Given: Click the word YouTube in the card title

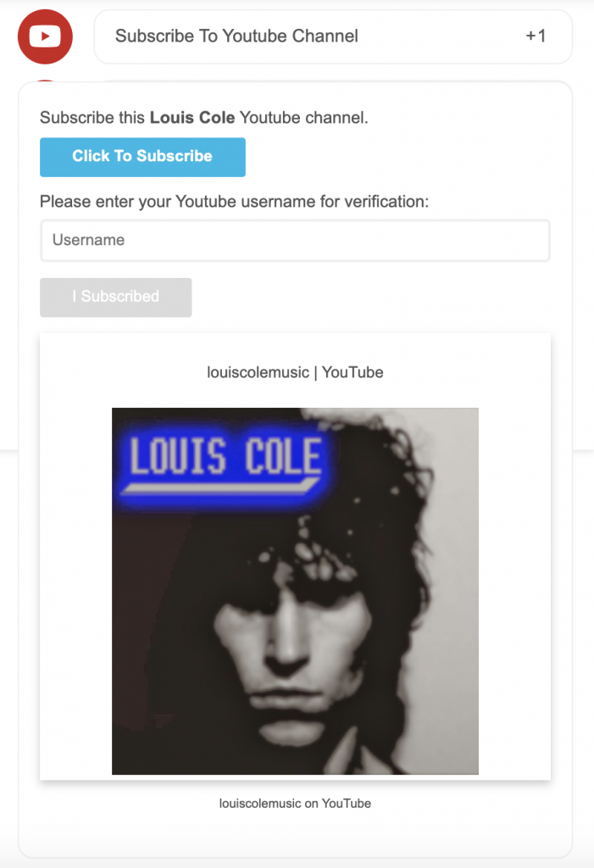Looking at the screenshot, I should coord(353,372).
